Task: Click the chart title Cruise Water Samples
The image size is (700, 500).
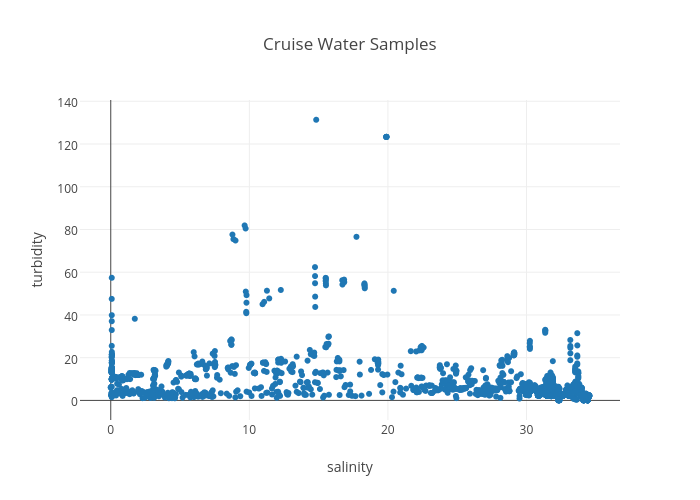Action: click(349, 45)
